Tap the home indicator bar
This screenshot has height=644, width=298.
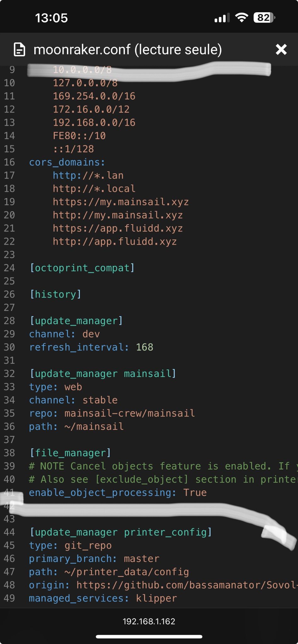[149, 637]
